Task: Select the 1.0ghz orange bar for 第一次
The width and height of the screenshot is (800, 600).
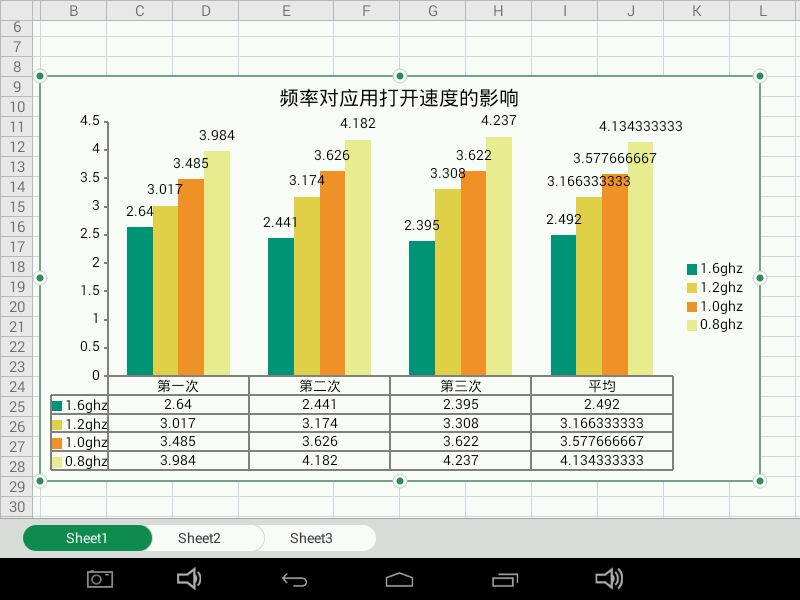Action: pos(191,277)
